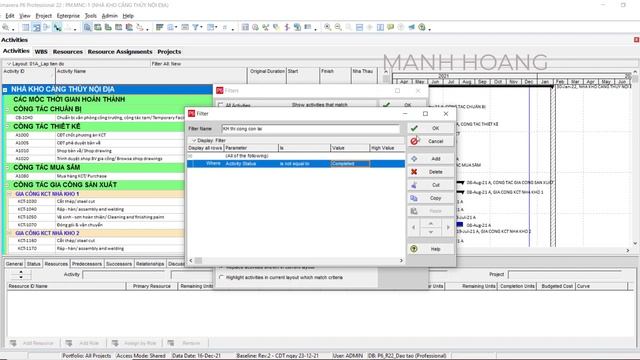The image size is (640, 360).
Task: Click the Gantt chart vertical scroll down arrow
Action: tap(635, 243)
